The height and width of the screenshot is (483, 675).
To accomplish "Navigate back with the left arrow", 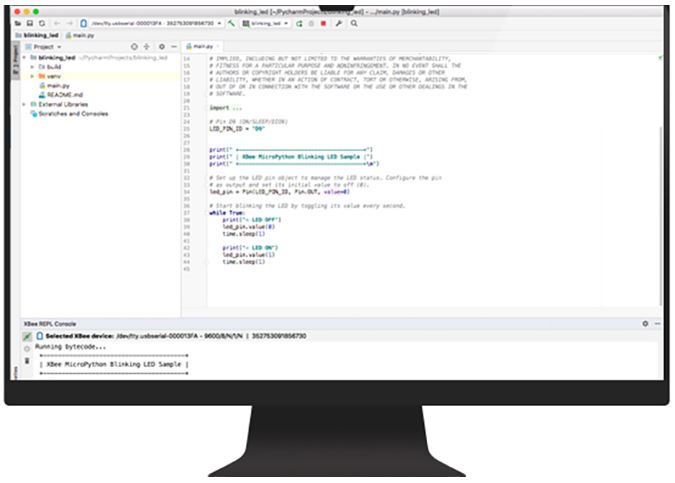I will coord(57,23).
